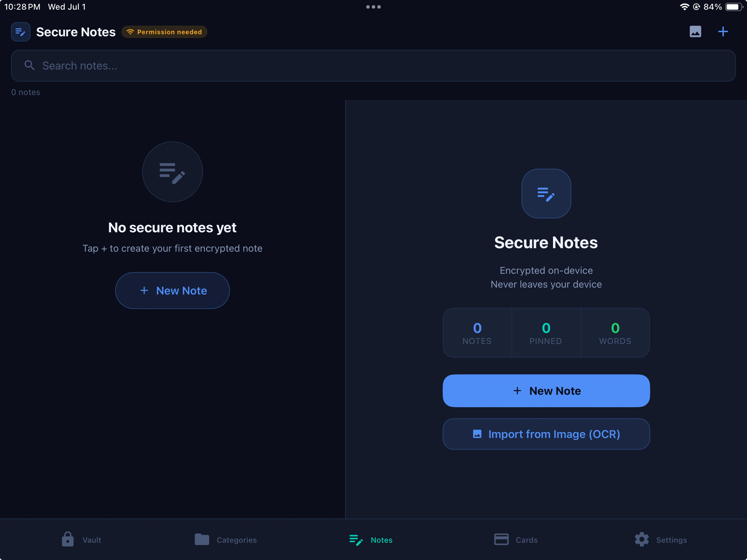Tap the Secure Notes app logo in header
The image size is (747, 560).
21,32
